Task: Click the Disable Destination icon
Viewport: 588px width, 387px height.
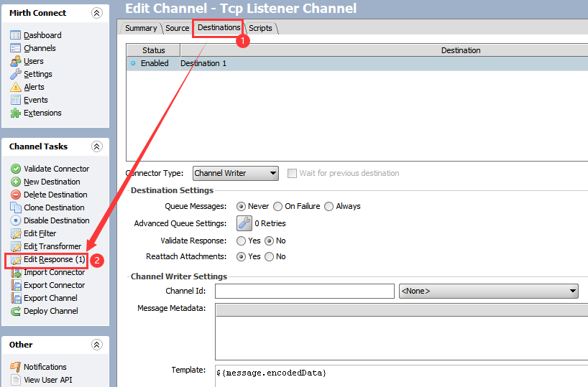Action: click(15, 220)
